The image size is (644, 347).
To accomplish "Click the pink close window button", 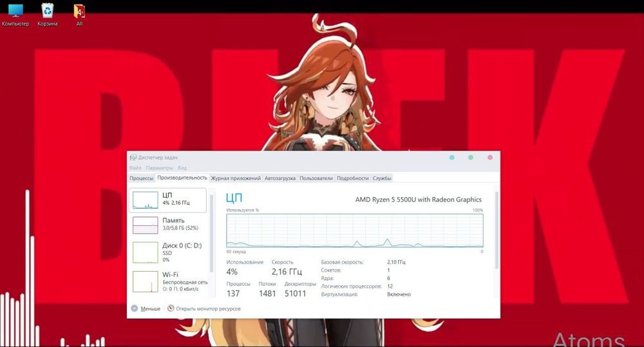I will [x=490, y=157].
